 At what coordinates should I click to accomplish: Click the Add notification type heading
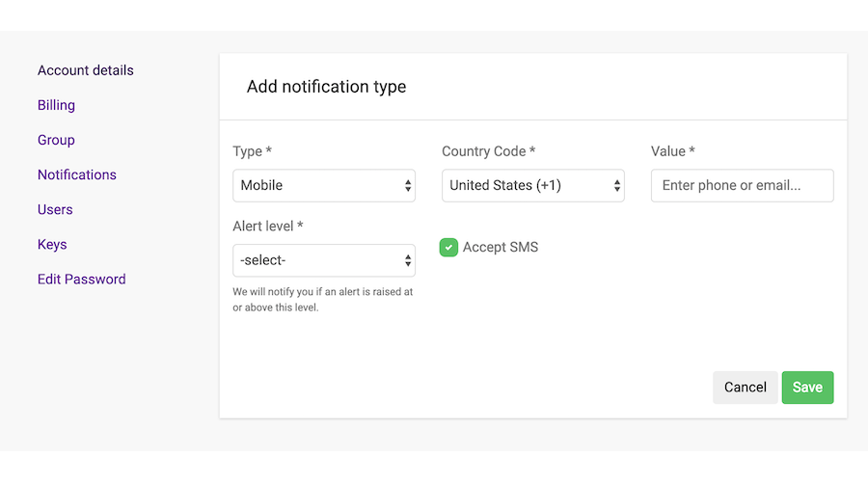pyautogui.click(x=327, y=87)
